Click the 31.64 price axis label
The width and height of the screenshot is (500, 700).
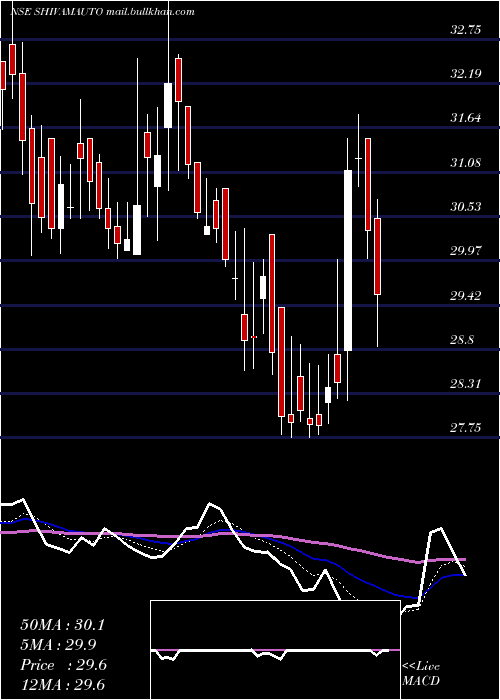coord(466,118)
